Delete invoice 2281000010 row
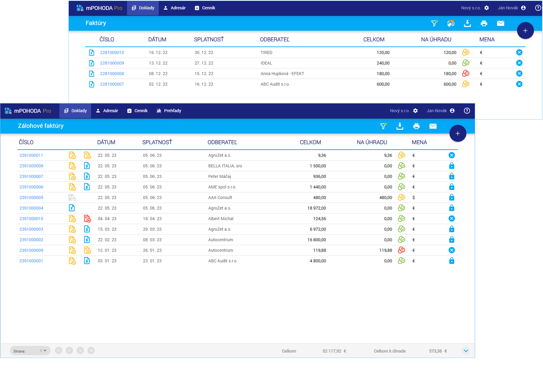 [x=519, y=52]
